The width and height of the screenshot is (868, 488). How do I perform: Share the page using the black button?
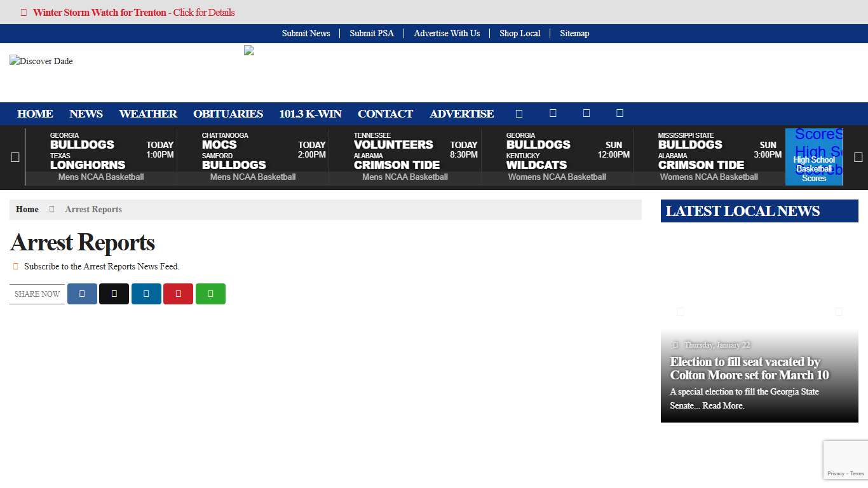click(x=114, y=294)
